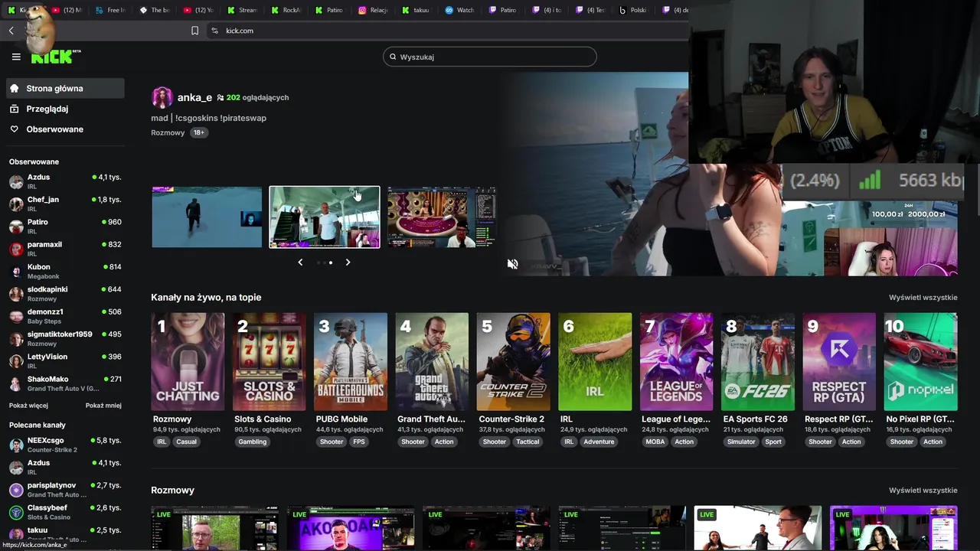
Task: Open sigmatiktoker1959 channel in sidebar
Action: click(65, 338)
